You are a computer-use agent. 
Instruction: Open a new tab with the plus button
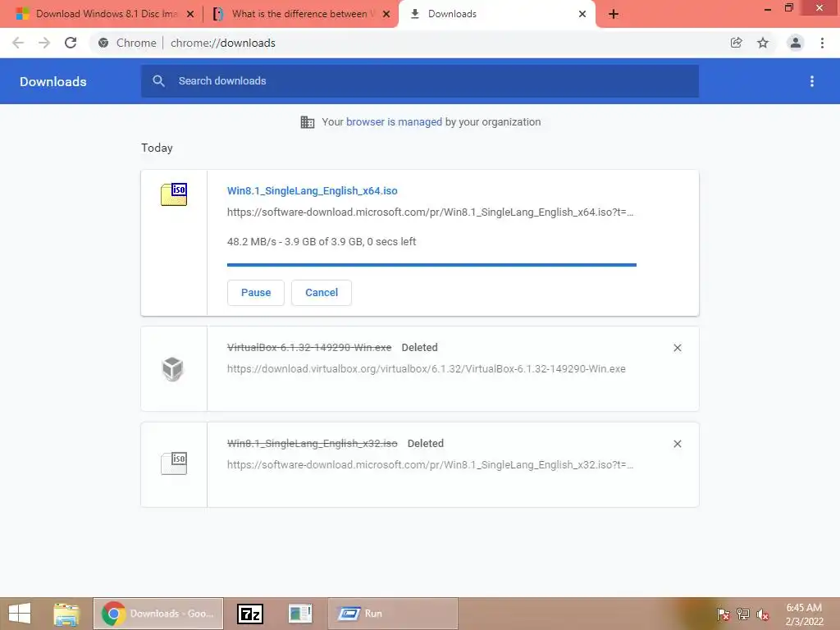click(x=614, y=14)
